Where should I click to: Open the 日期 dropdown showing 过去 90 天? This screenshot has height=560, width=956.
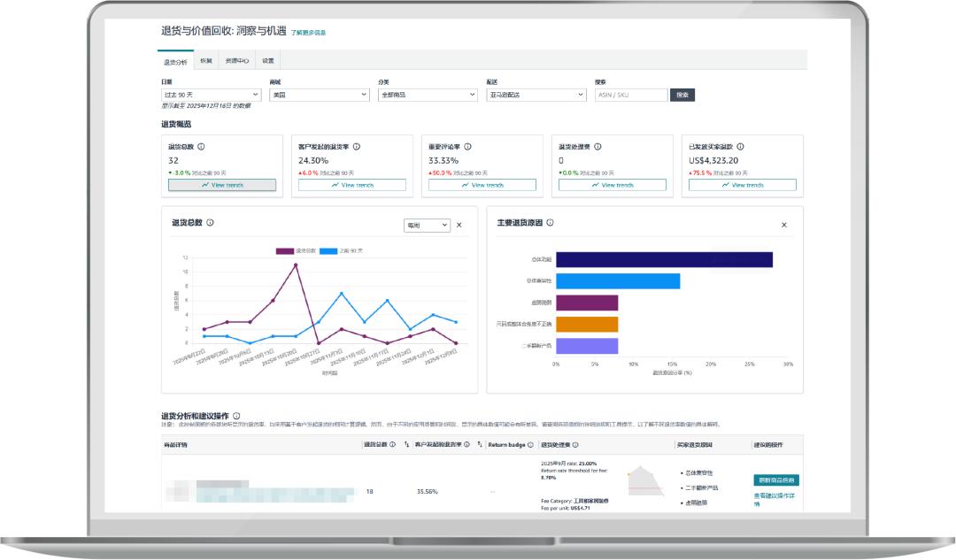[x=212, y=95]
